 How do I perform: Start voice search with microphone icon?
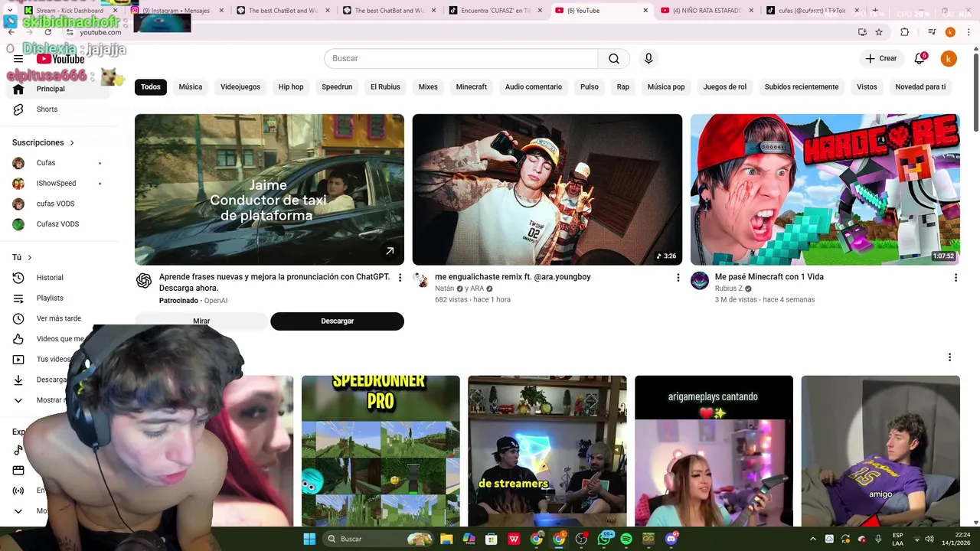pyautogui.click(x=648, y=59)
